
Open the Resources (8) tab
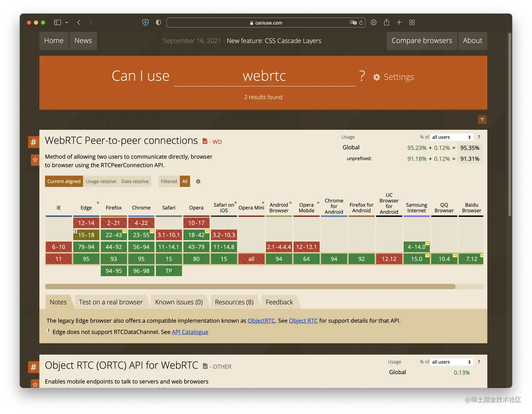pos(234,302)
